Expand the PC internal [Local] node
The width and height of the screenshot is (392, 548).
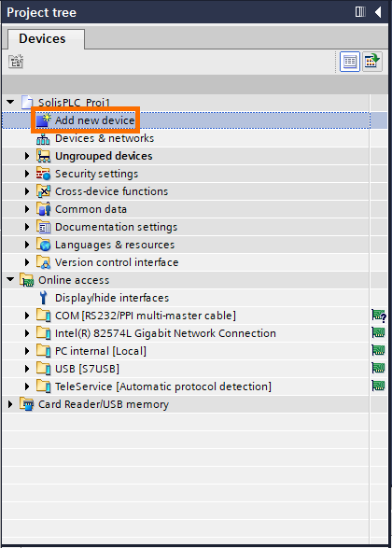(27, 351)
